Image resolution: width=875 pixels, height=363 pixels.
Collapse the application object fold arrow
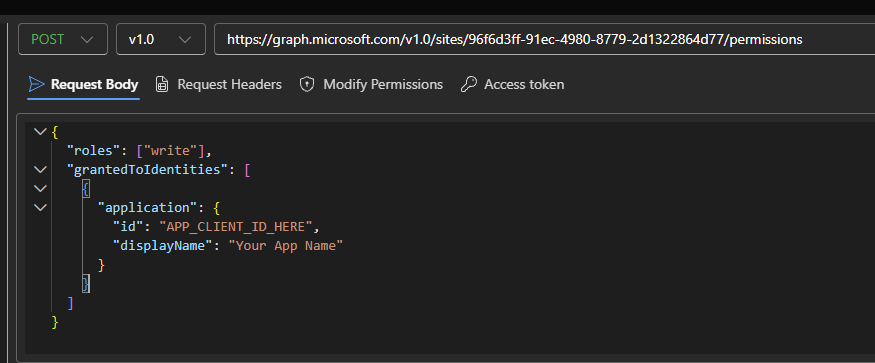click(x=40, y=207)
